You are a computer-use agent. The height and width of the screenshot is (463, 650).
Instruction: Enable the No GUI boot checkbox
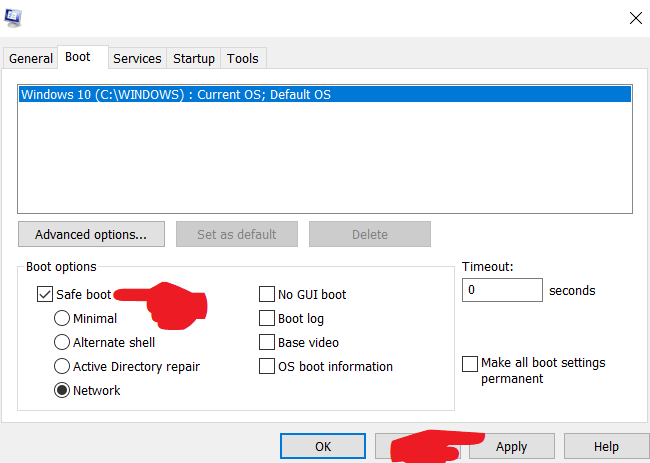(x=267, y=294)
